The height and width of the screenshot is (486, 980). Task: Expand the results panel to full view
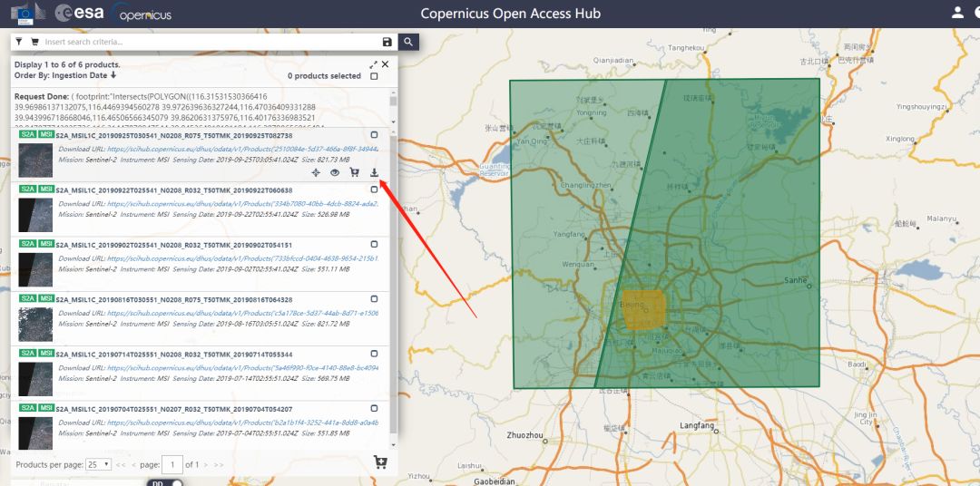pos(373,64)
